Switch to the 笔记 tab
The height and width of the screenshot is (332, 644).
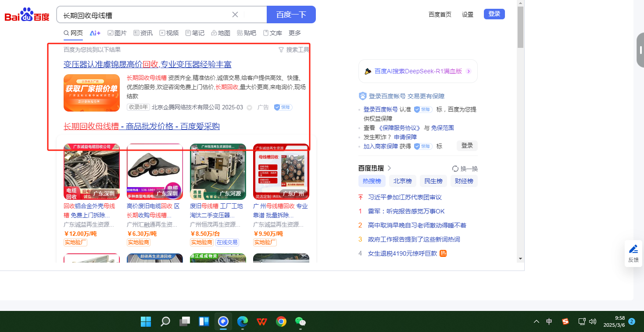click(x=195, y=33)
